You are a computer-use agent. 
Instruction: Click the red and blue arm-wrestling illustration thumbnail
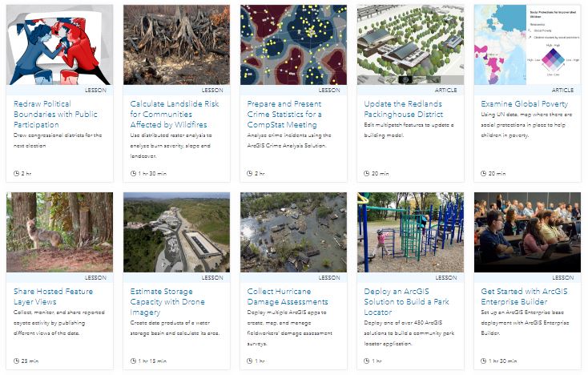click(59, 45)
